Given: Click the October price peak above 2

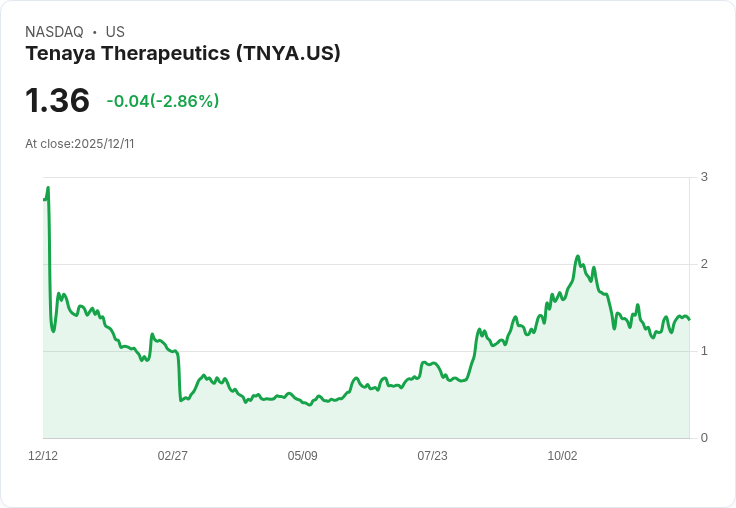Looking at the screenshot, I should pyautogui.click(x=578, y=256).
